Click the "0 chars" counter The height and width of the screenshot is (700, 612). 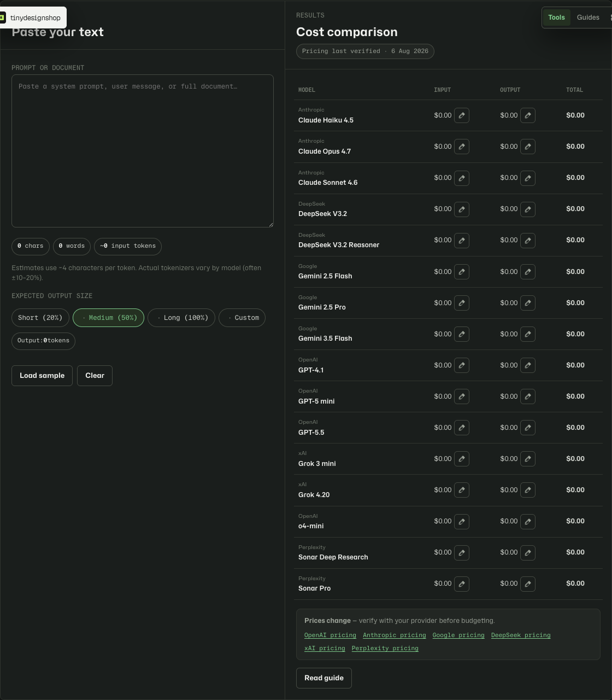(x=31, y=246)
